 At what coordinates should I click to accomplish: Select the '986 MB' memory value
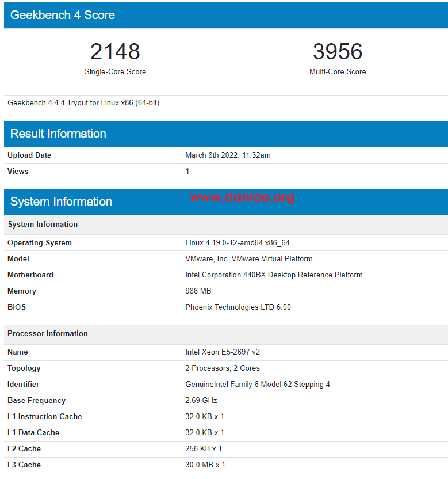(x=198, y=291)
